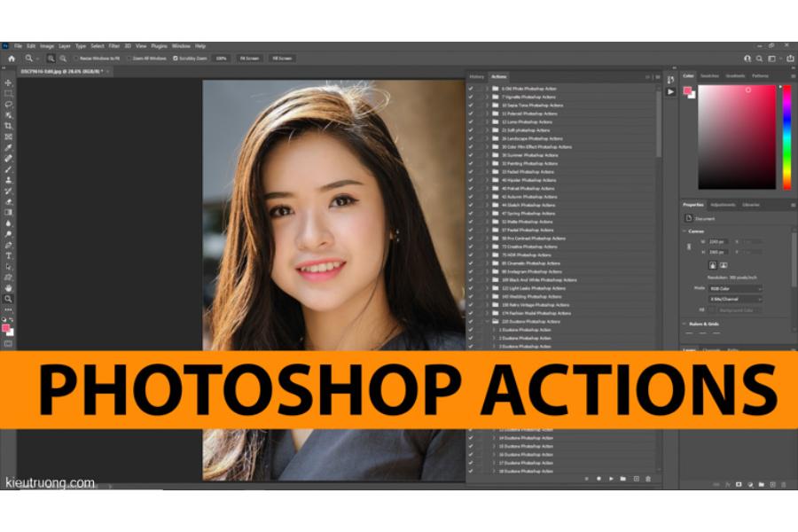Viewport: 798px width, 532px height.
Task: Open the 8 Bits/Channel dropdown
Action: pyautogui.click(x=735, y=299)
